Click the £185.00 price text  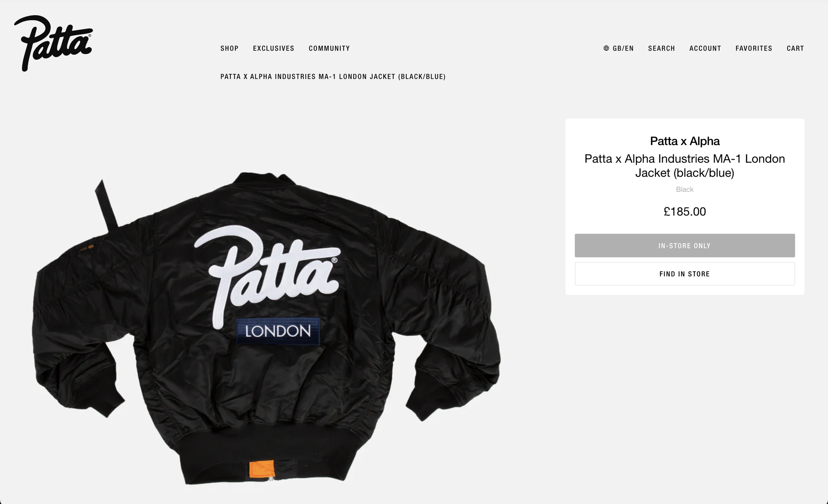point(685,211)
